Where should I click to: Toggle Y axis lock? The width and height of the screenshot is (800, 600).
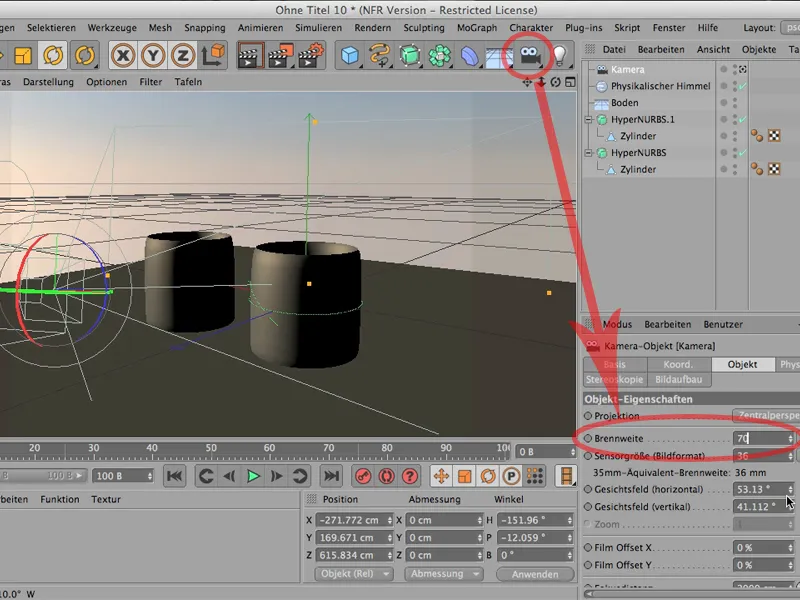(153, 55)
